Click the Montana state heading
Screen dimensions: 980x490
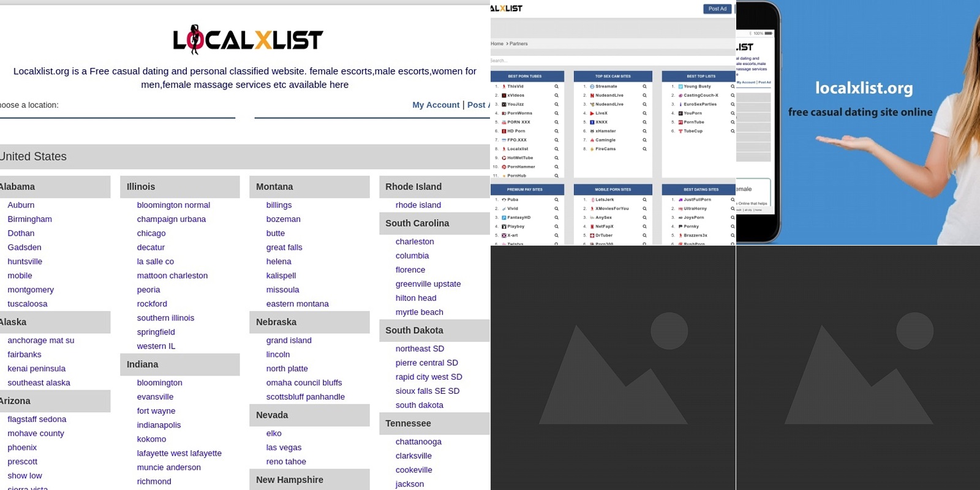coord(309,187)
